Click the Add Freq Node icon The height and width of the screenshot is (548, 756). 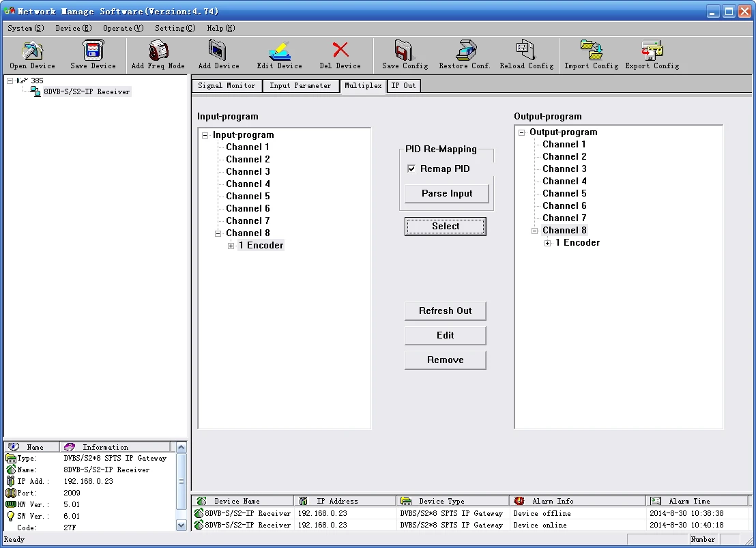click(158, 51)
